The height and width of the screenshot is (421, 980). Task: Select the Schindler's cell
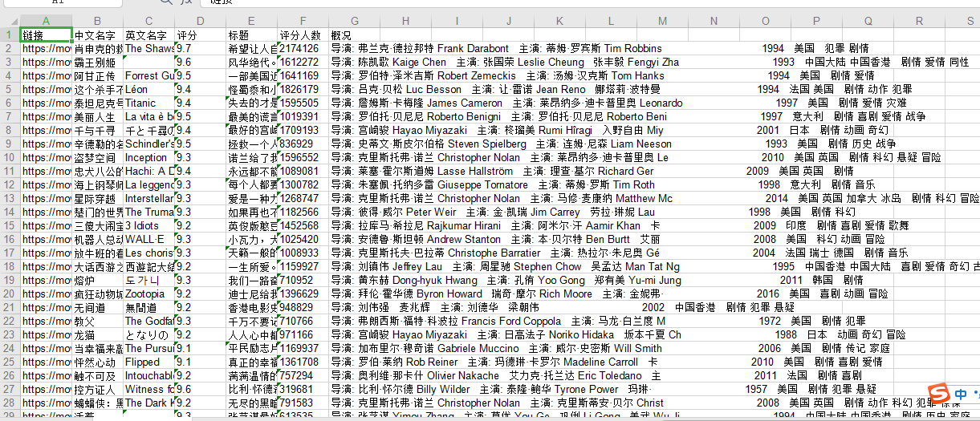tap(148, 144)
